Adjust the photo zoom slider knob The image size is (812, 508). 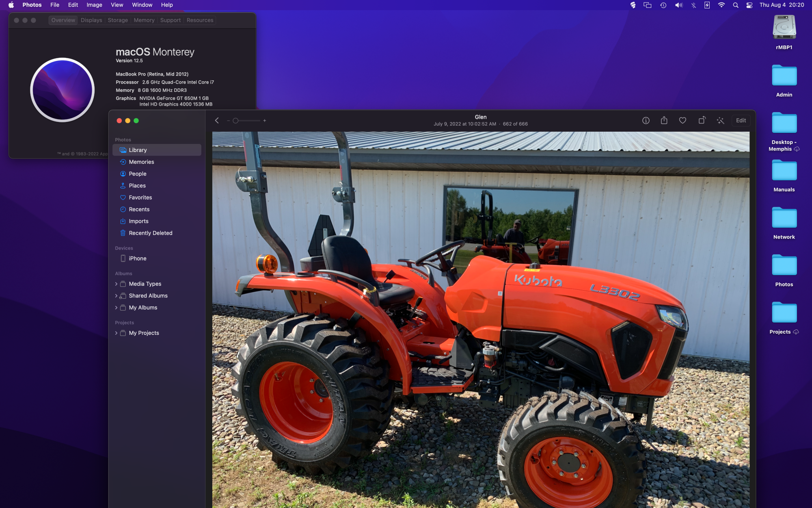pyautogui.click(x=235, y=121)
